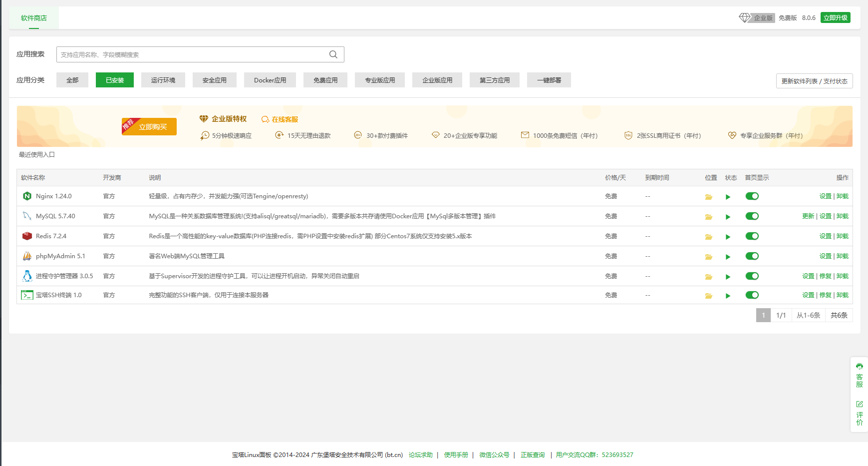Open the 软件商店 tab
Viewport: 868px width, 466px height.
click(x=34, y=18)
